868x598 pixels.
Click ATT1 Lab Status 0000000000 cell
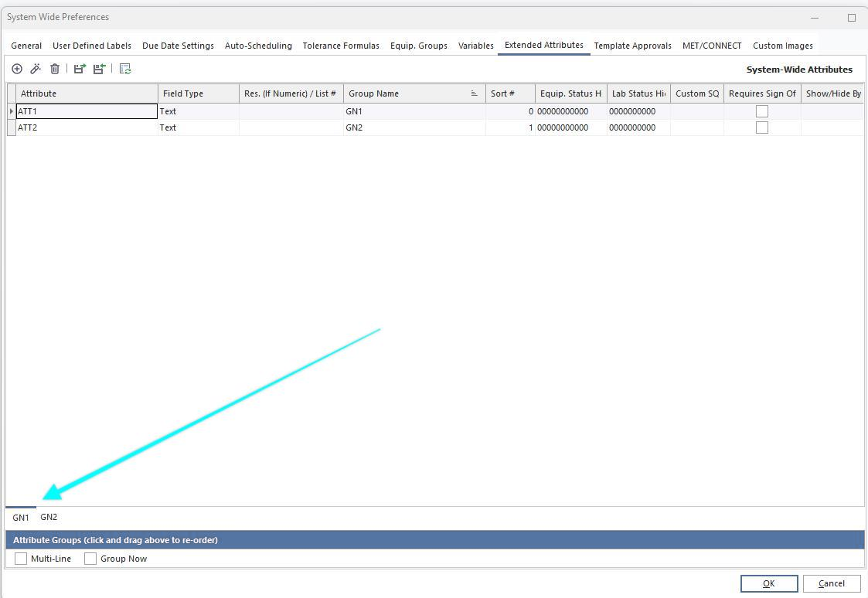(x=638, y=111)
